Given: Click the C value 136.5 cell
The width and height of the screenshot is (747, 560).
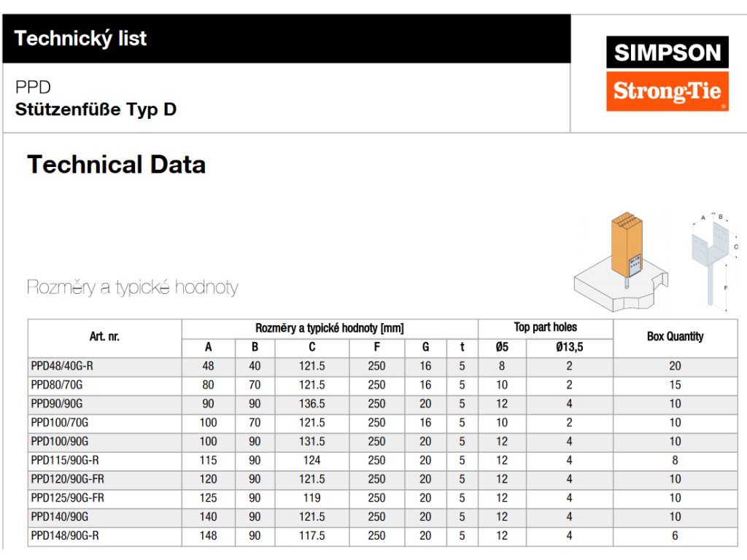Looking at the screenshot, I should coord(312,404).
